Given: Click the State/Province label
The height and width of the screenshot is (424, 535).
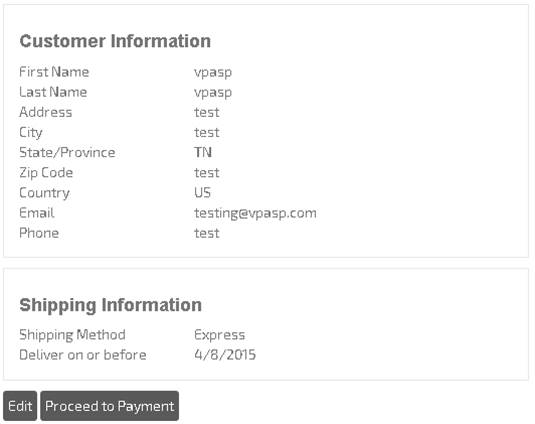Looking at the screenshot, I should click(67, 152).
